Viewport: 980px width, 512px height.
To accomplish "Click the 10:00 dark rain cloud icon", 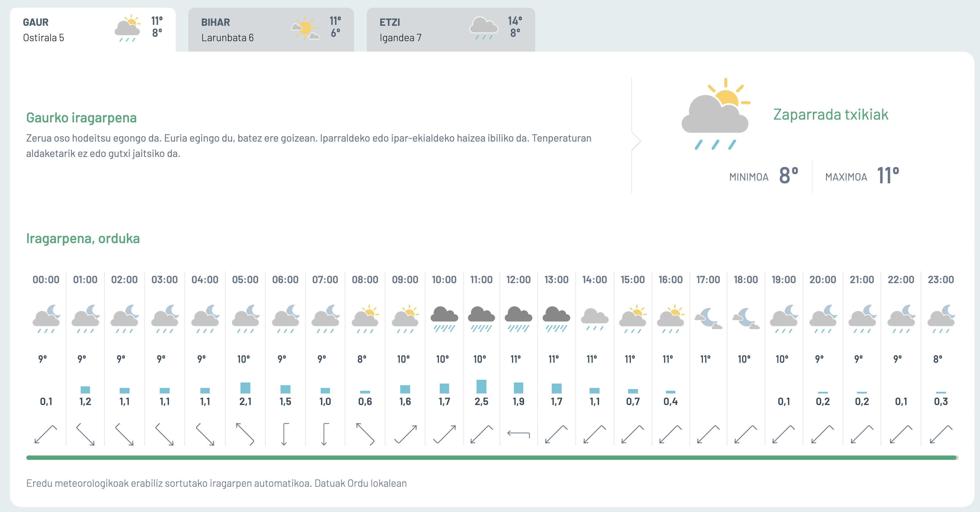I will (x=444, y=319).
